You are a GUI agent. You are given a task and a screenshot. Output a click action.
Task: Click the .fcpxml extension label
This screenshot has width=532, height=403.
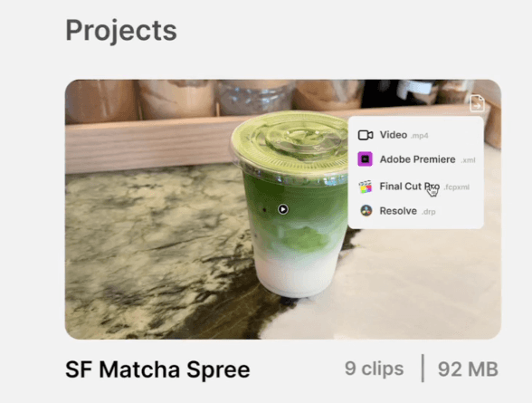click(457, 187)
